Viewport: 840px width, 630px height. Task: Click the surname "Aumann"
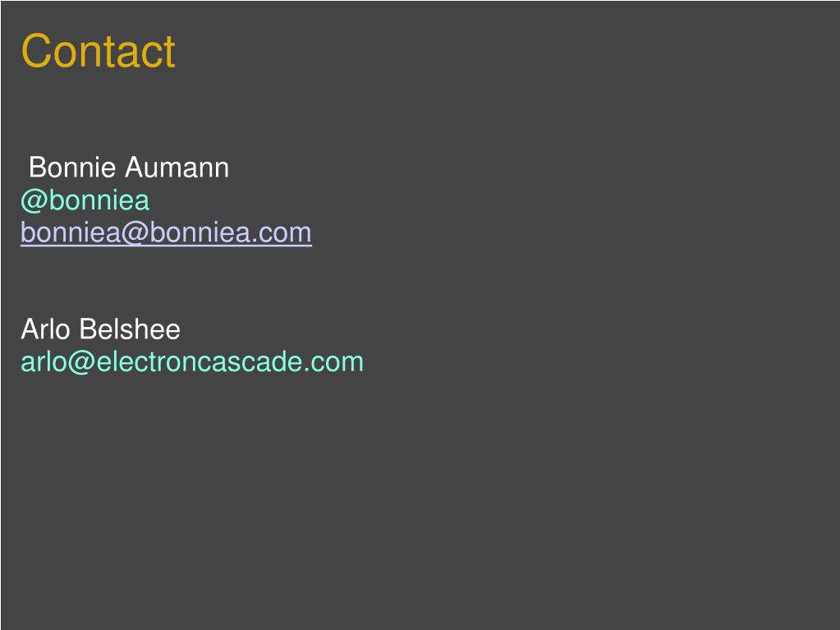177,168
